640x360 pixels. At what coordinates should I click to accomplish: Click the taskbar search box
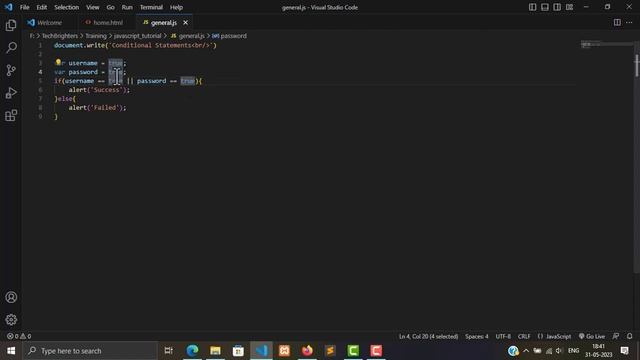click(90, 351)
